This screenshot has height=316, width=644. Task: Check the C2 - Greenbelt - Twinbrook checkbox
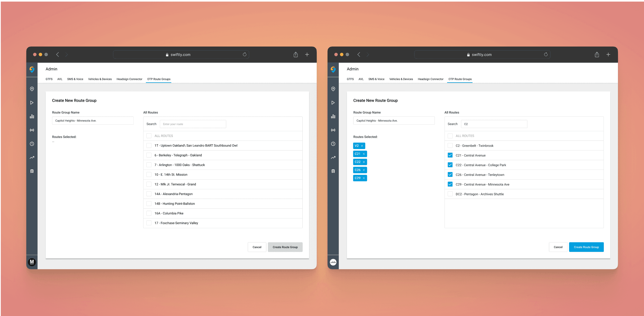450,146
